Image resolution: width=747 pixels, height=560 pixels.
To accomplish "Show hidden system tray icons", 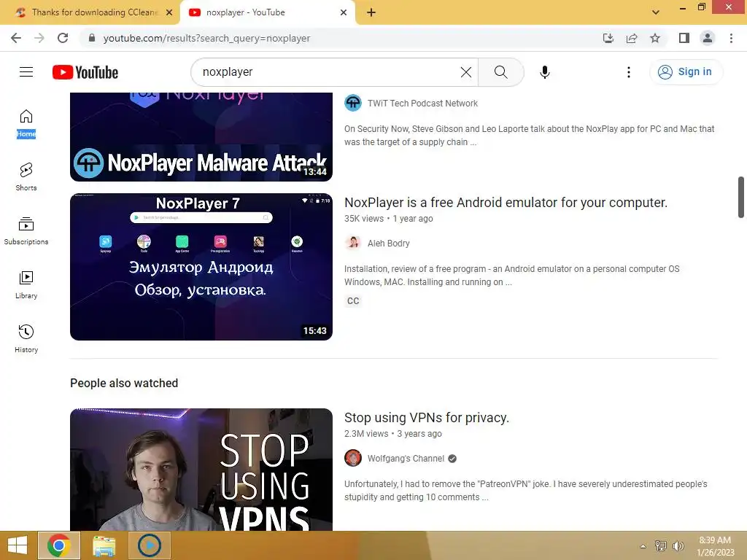I will pos(643,545).
